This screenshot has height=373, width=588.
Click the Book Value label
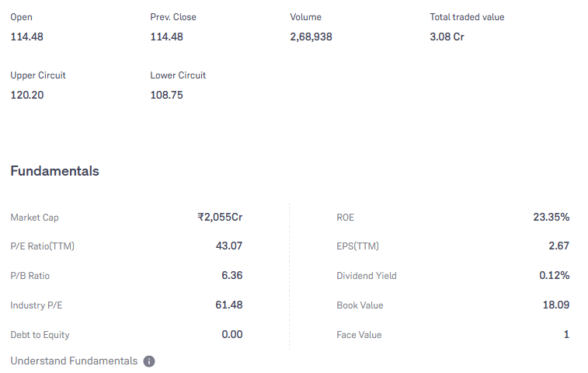click(360, 305)
